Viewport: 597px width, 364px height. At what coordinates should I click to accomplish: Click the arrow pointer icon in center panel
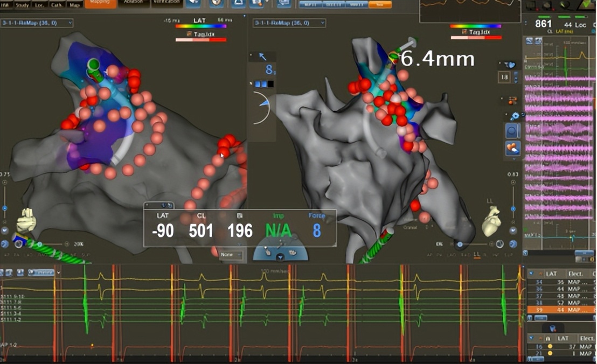[x=263, y=55]
